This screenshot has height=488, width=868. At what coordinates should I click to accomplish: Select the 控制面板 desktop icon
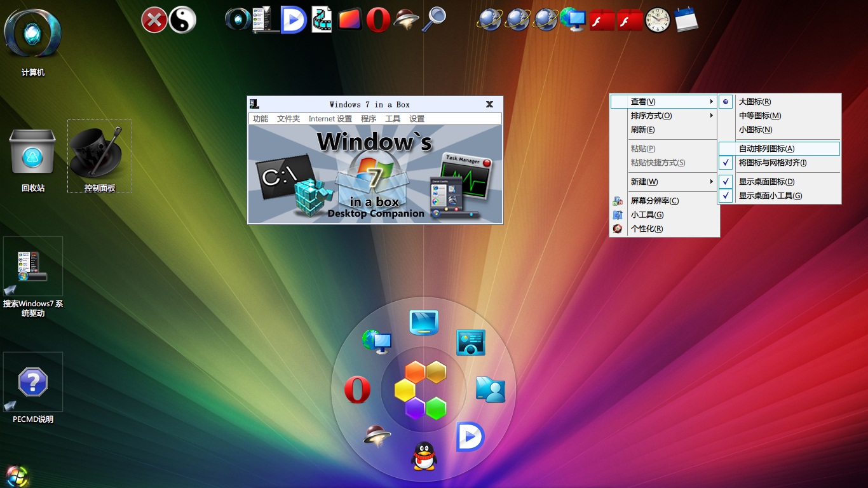(100, 156)
